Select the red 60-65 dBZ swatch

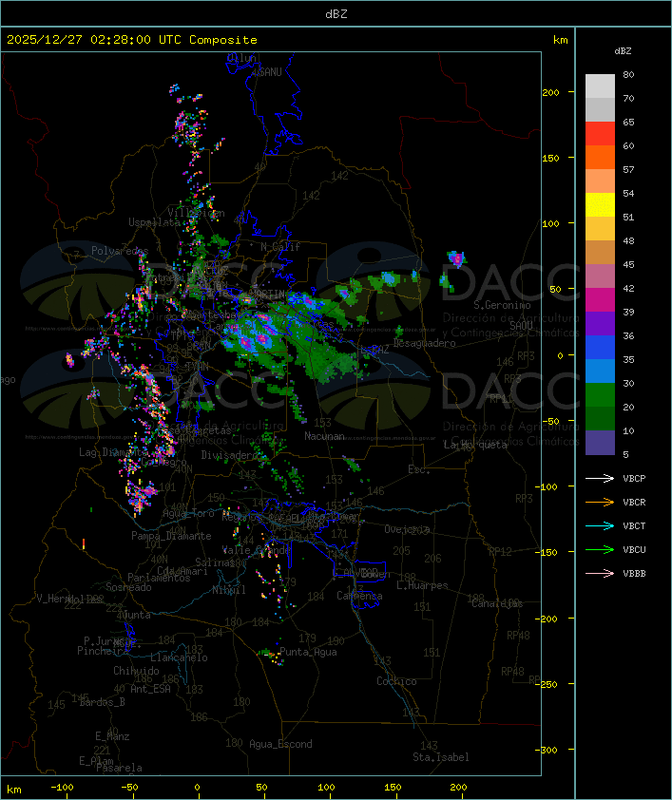click(x=600, y=134)
